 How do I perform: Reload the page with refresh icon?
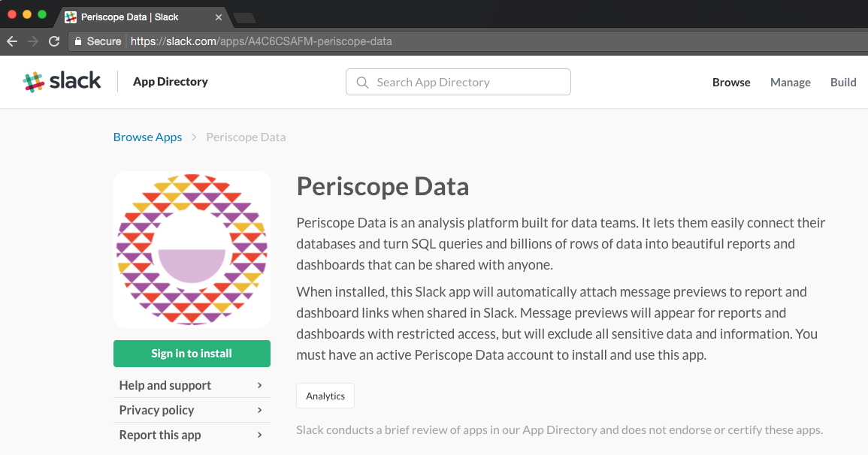[54, 41]
